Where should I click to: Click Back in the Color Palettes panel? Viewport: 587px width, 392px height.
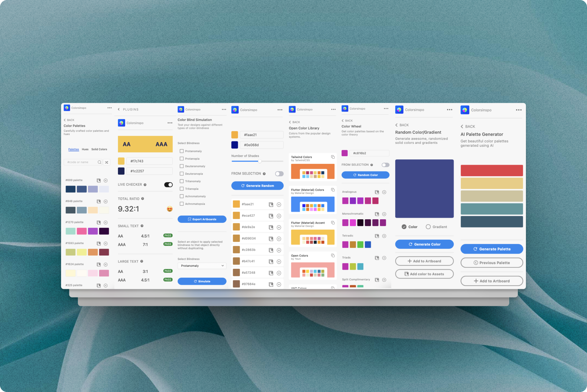tap(69, 120)
